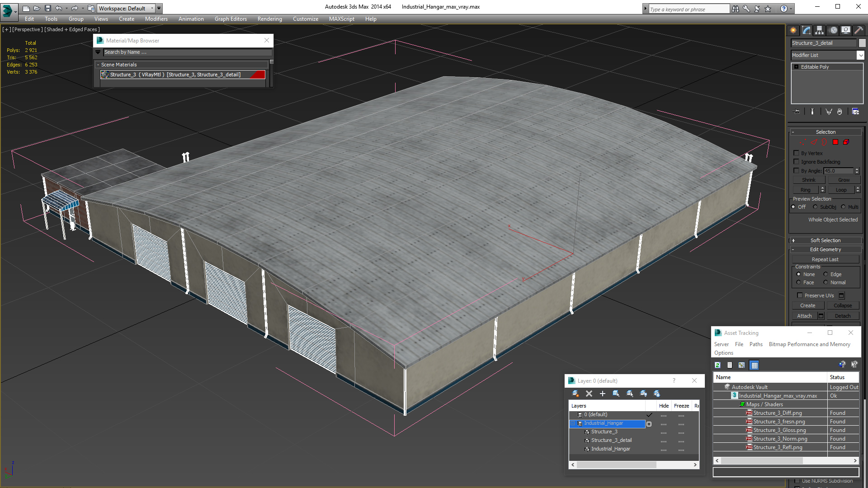Click Highlight Selected Objects' Layers icon
868x488 pixels.
629,394
